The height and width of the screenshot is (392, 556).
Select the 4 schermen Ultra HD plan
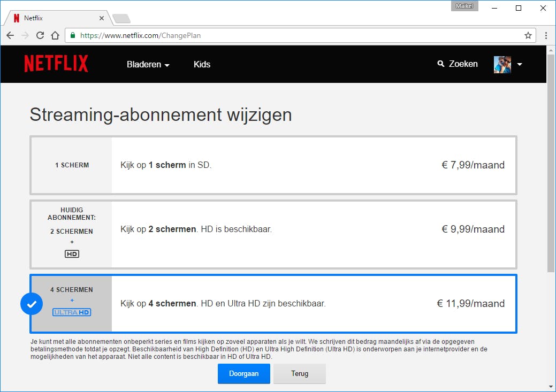click(273, 304)
